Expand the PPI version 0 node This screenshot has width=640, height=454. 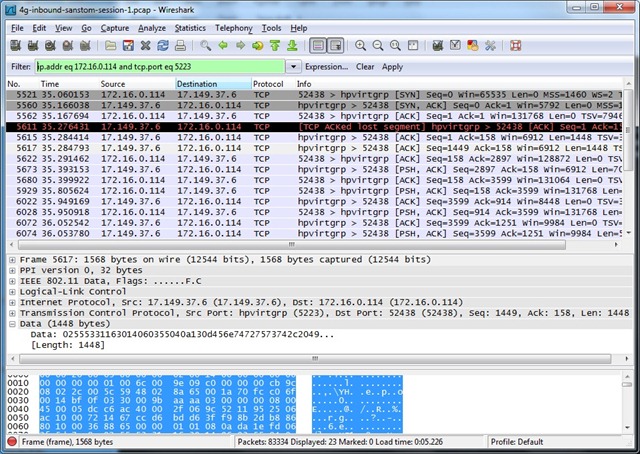point(12,270)
